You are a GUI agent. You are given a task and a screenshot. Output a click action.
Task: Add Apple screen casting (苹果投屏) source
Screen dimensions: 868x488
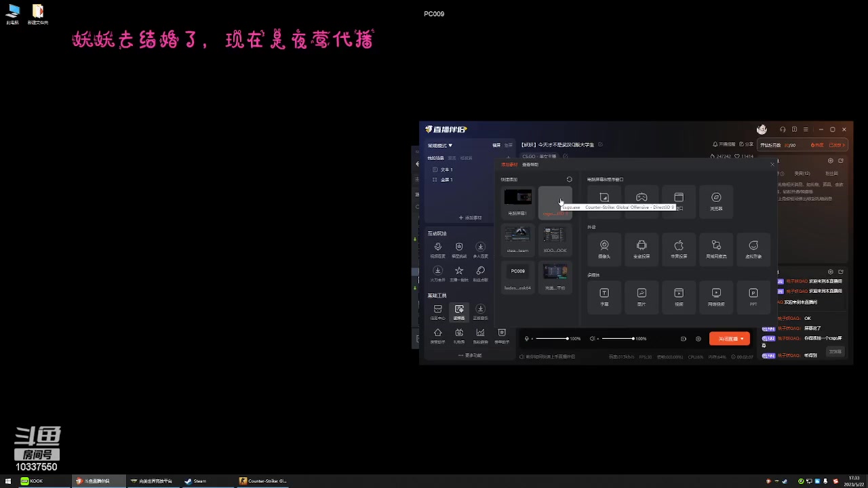(679, 249)
